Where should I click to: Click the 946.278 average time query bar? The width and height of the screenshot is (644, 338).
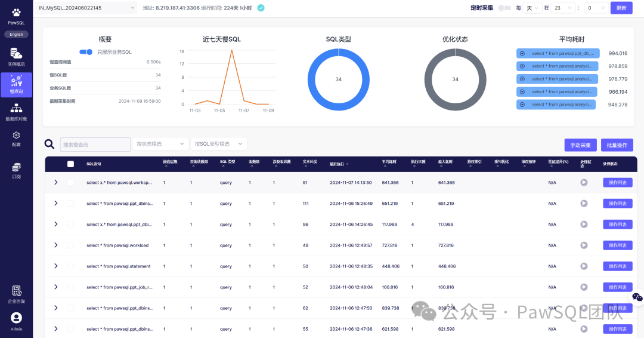556,105
